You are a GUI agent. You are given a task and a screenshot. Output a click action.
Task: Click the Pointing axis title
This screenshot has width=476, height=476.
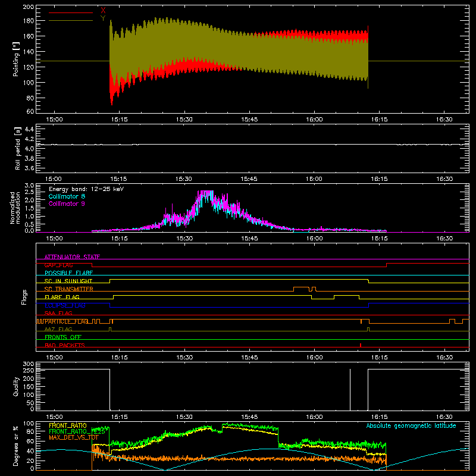(x=16, y=59)
